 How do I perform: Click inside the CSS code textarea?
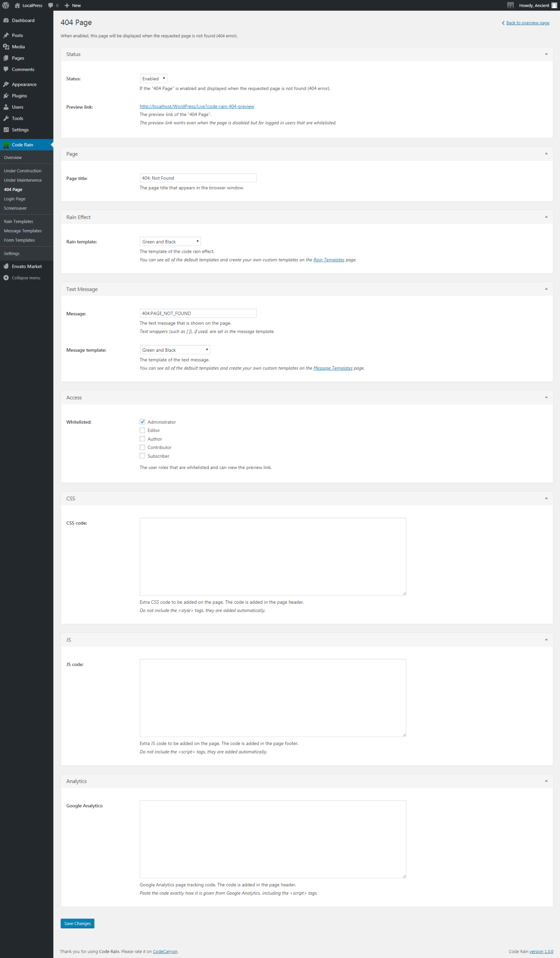273,557
